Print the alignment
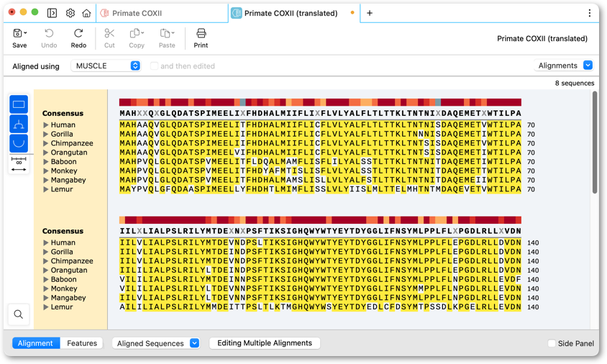607x364 pixels. pos(201,38)
